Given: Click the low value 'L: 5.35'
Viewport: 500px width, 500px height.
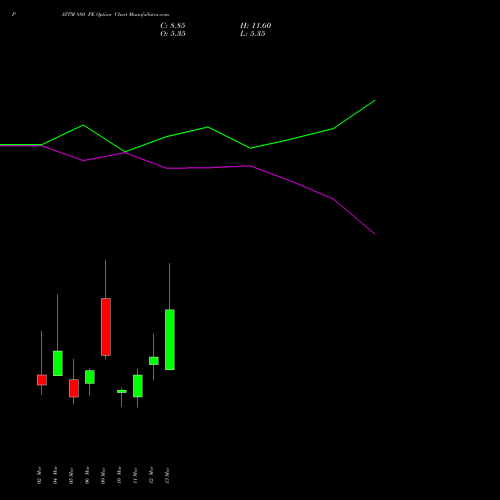Looking at the screenshot, I should click(x=253, y=34).
